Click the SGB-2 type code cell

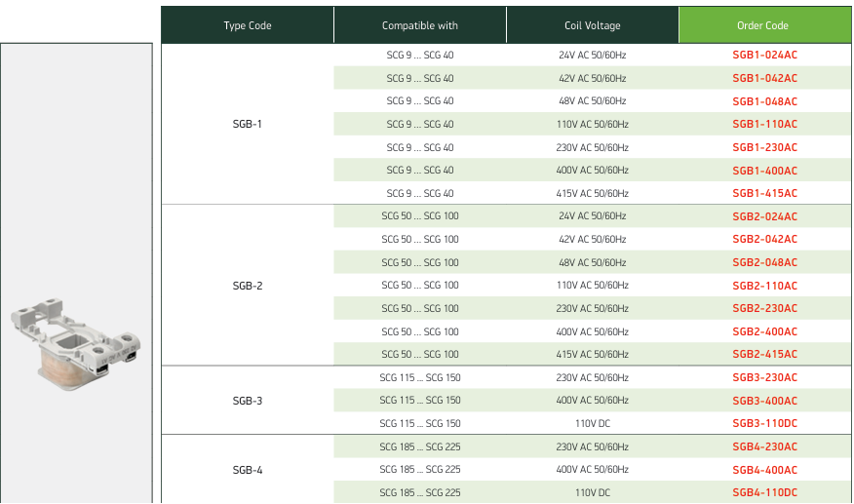pos(248,286)
